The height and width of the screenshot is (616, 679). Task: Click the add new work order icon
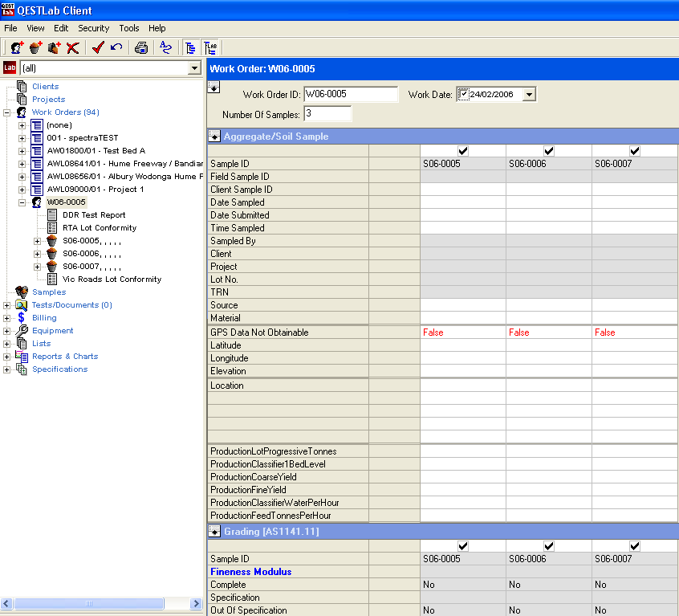17,47
